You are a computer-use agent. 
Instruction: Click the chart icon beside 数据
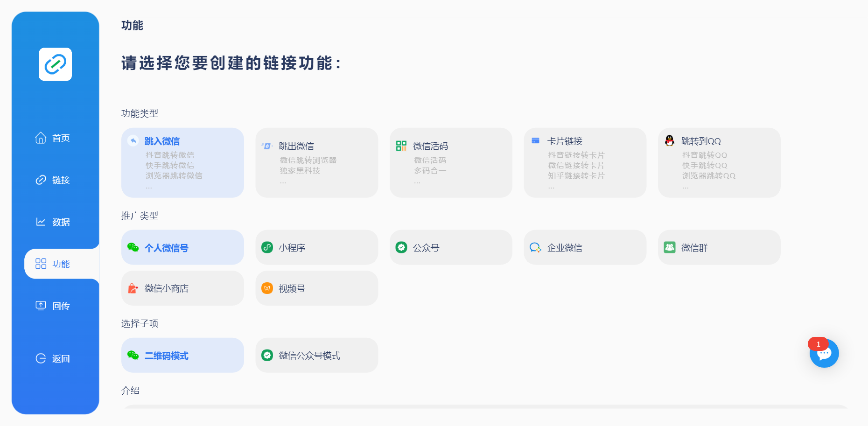coord(41,222)
